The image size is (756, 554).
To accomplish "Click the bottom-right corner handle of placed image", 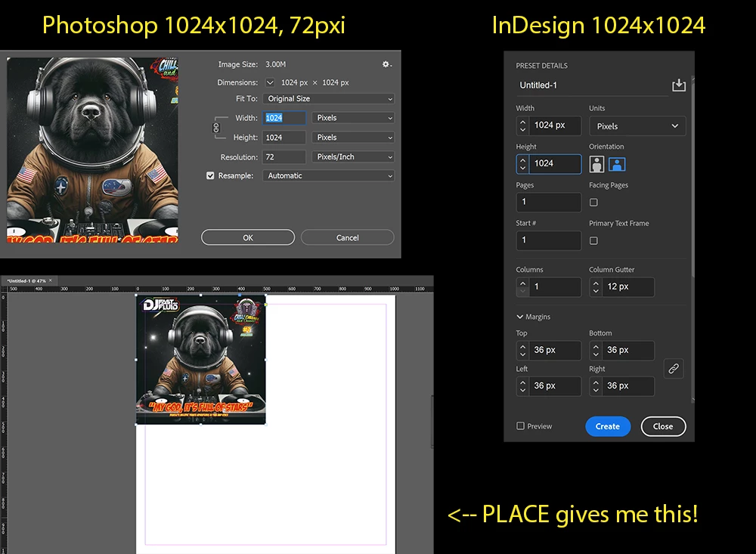I will 265,424.
